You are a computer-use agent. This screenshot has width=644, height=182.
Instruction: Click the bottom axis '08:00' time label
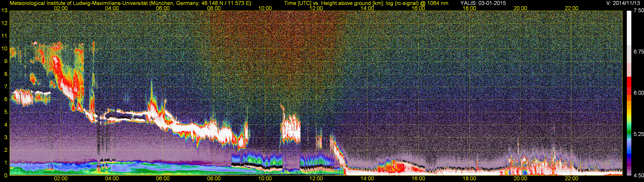click(x=214, y=179)
